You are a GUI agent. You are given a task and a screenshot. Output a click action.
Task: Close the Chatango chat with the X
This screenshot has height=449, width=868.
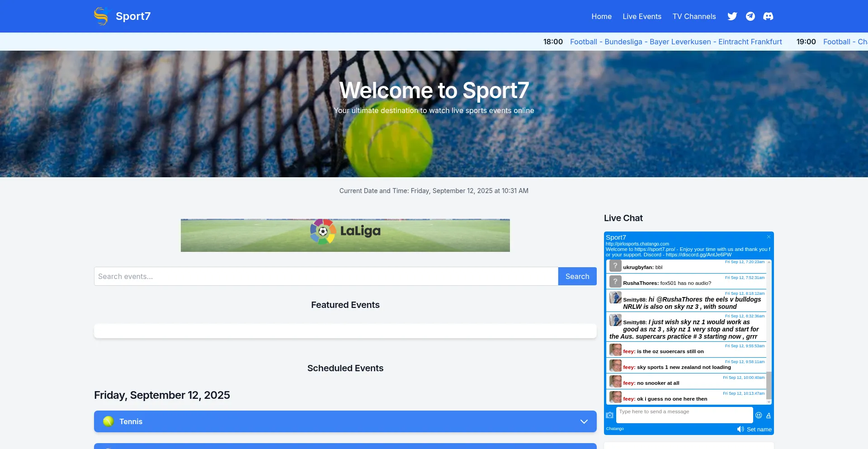(x=769, y=237)
